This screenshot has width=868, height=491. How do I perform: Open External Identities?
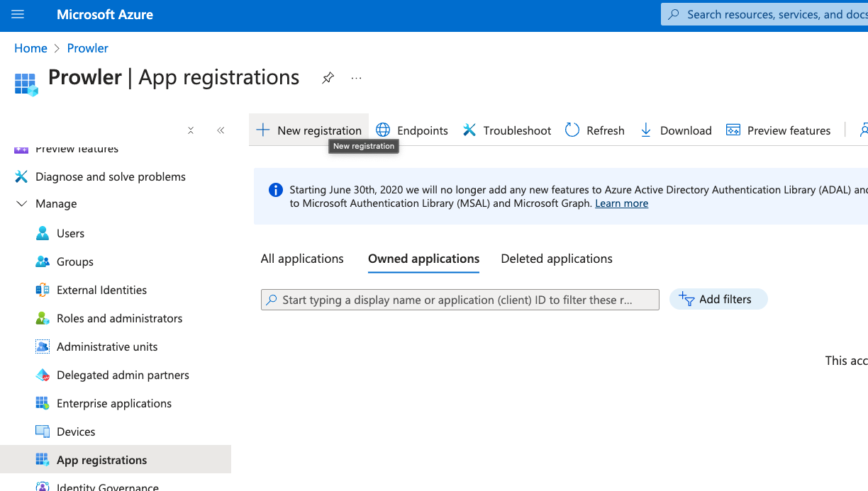(102, 290)
